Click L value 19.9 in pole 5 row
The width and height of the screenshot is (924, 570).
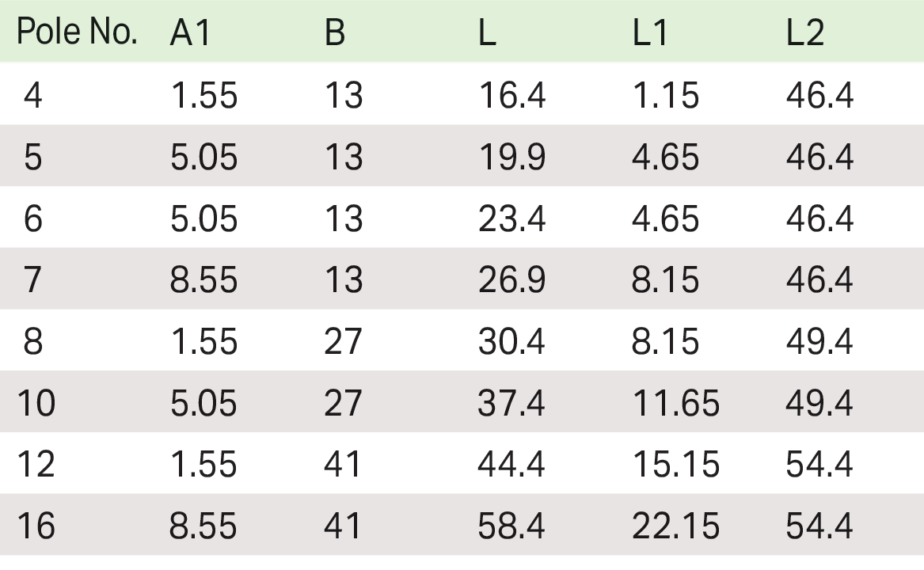(511, 158)
